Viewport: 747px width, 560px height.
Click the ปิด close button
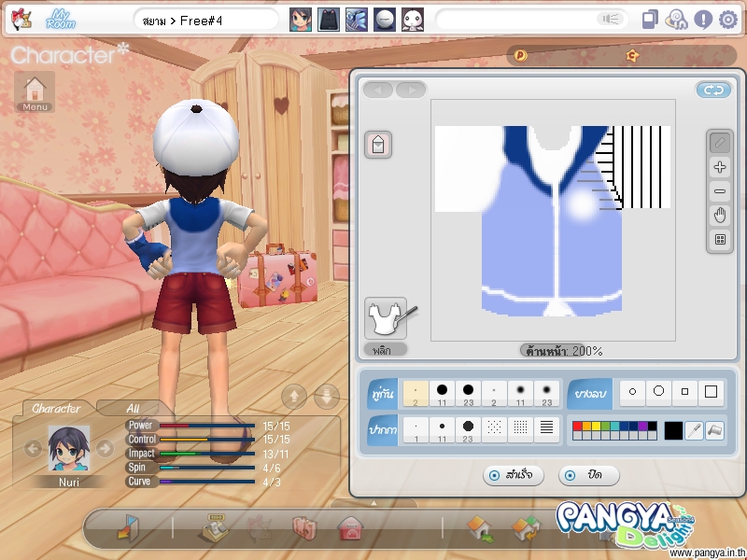(x=589, y=475)
